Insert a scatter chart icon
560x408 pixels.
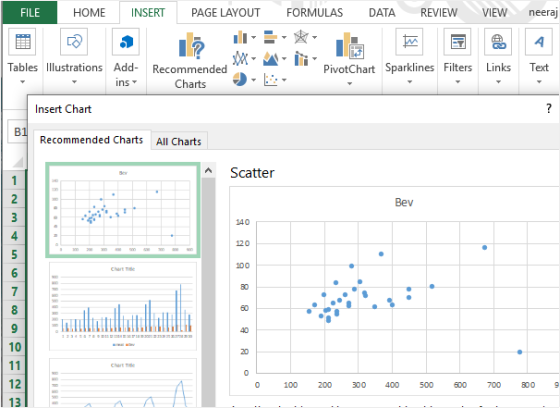(271, 79)
